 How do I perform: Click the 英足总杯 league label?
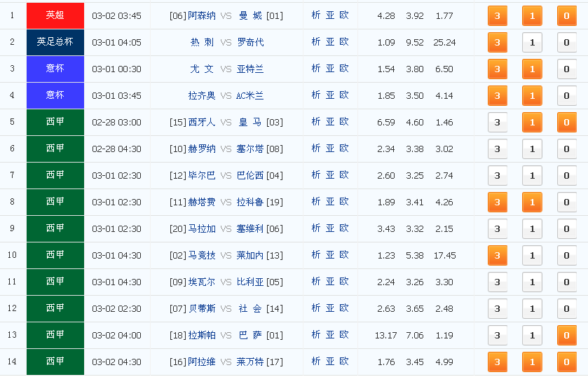[55, 42]
